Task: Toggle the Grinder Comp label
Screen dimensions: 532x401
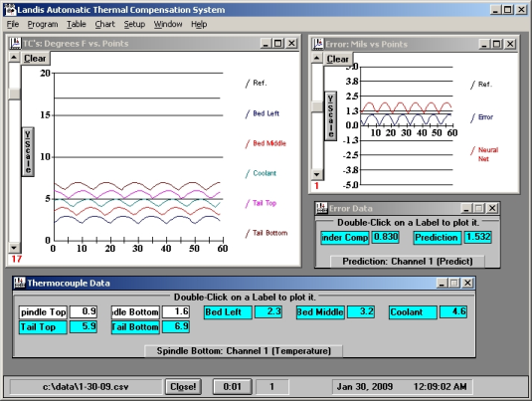Action: click(x=345, y=238)
